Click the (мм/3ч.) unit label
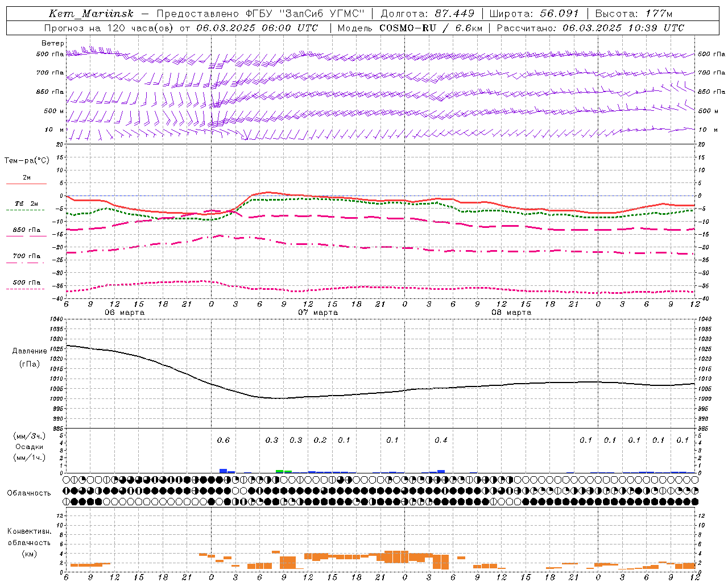Viewport: 728px width, 582px height. [30, 436]
